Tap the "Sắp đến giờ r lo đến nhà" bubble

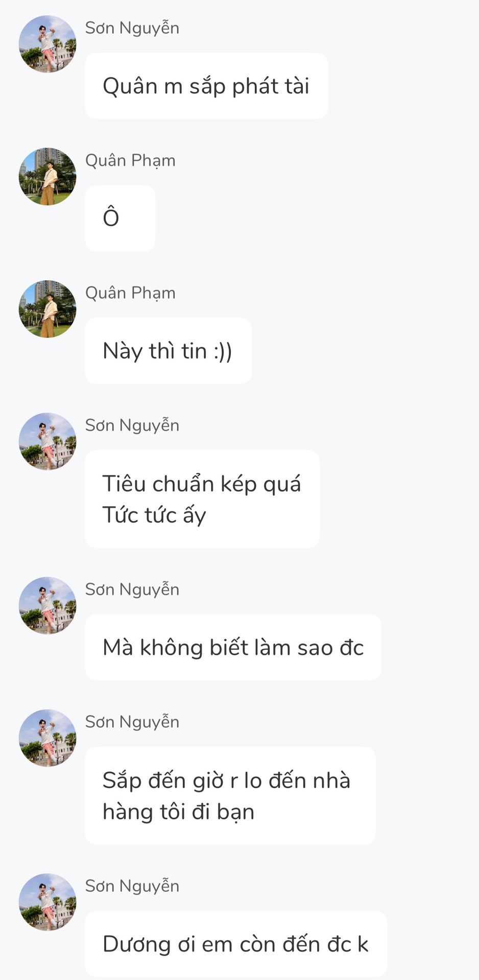[230, 796]
